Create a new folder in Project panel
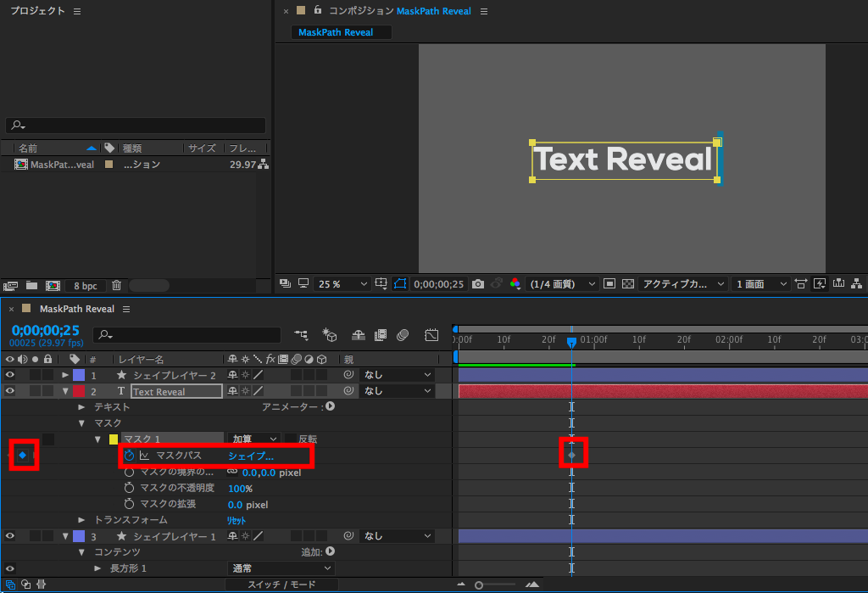Screen dimensions: 868x593 (31, 286)
